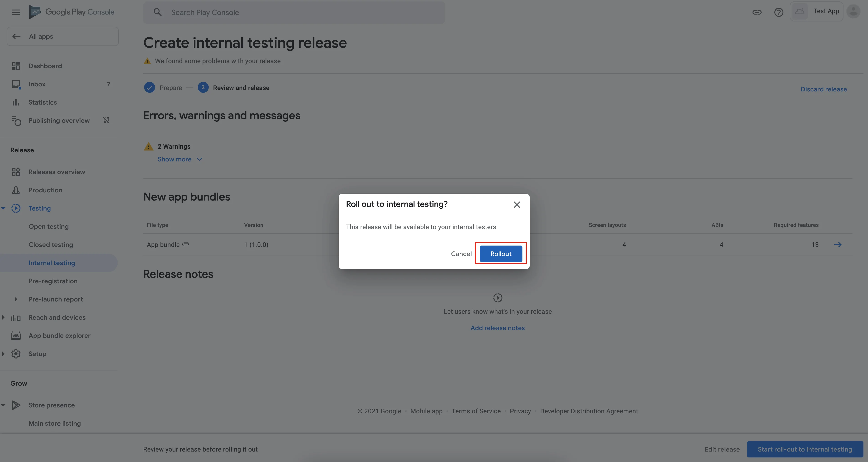Image resolution: width=868 pixels, height=462 pixels.
Task: Click the Testing play-circle icon
Action: pos(16,208)
